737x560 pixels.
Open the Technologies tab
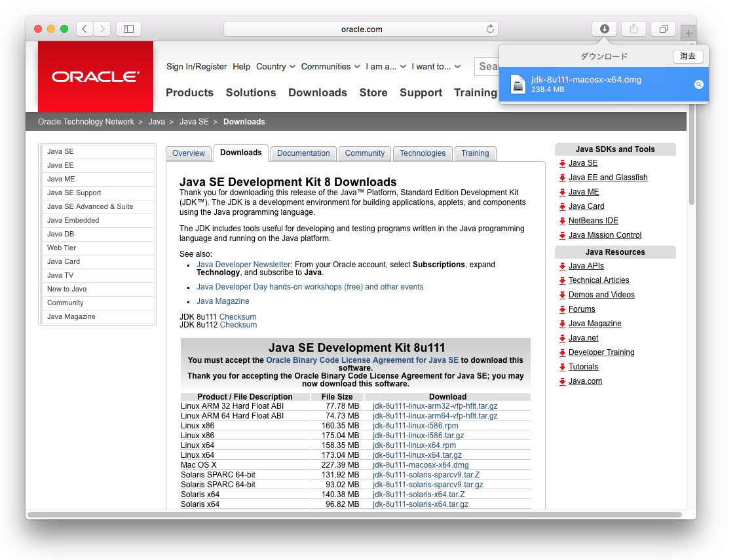423,153
